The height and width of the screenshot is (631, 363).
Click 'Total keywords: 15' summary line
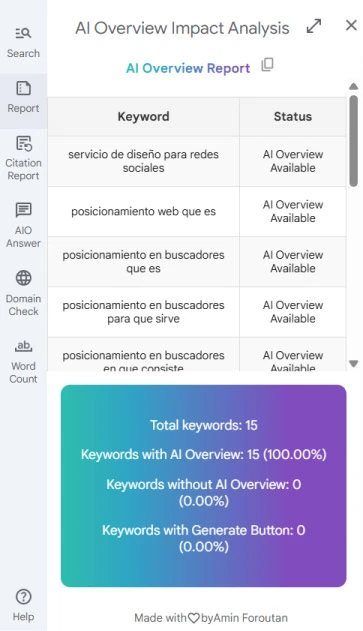point(204,425)
